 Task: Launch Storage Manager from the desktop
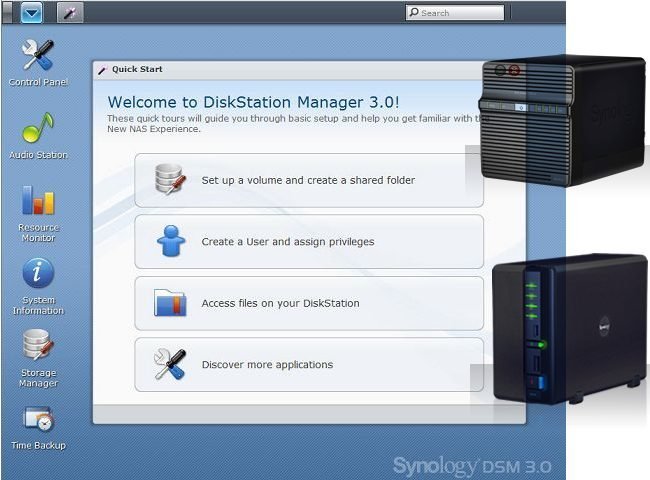click(x=38, y=359)
